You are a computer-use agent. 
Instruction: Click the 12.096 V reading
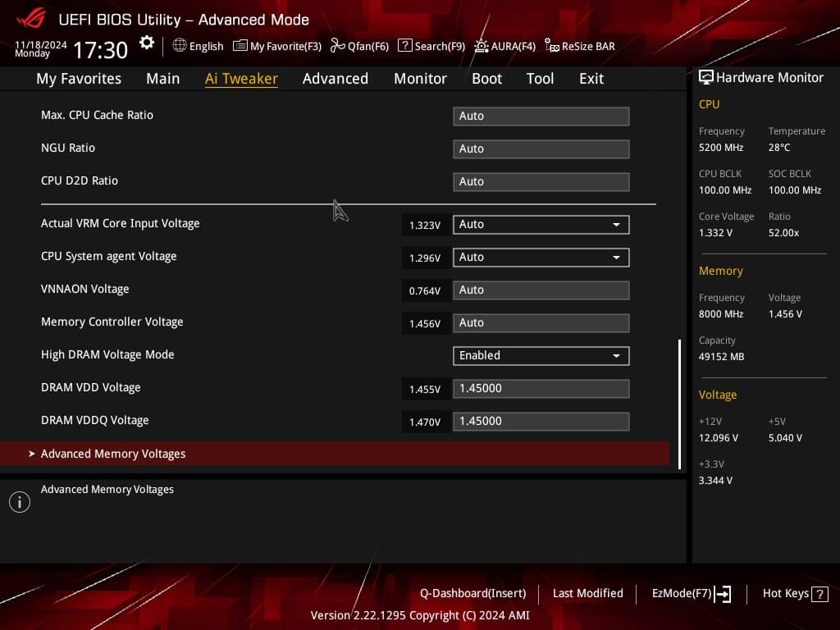pyautogui.click(x=719, y=438)
